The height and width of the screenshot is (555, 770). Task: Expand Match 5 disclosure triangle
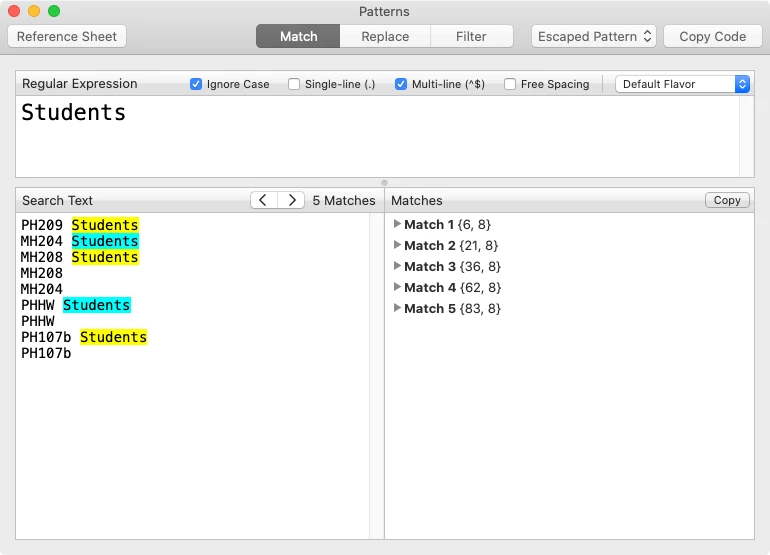(x=397, y=308)
